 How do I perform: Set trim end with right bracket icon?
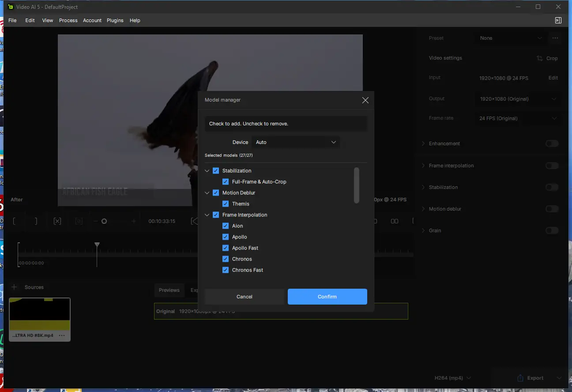click(x=36, y=221)
